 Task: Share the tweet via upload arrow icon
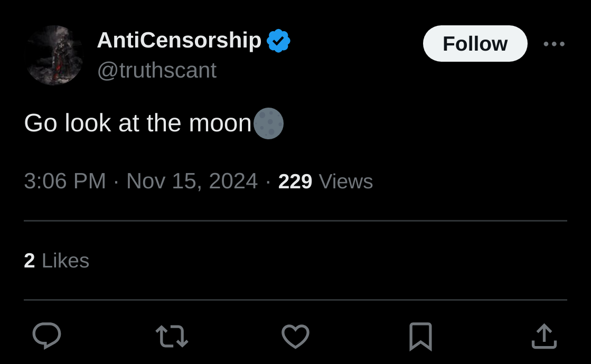[544, 336]
